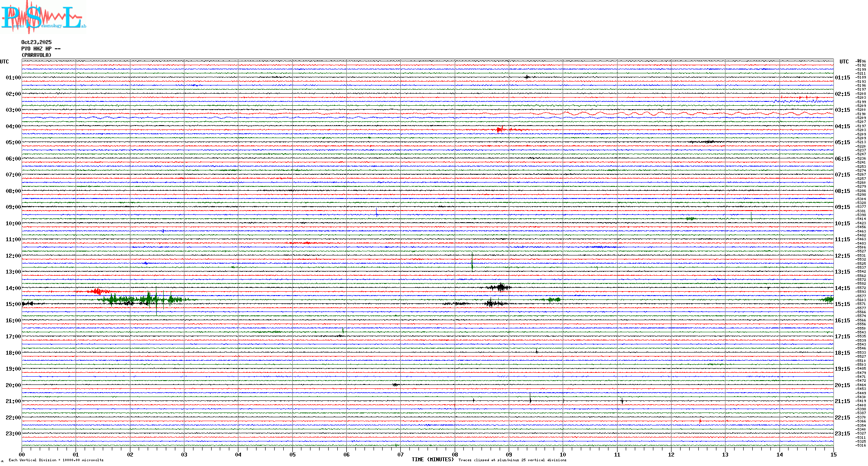Click minute 00 on the bottom time axis
This screenshot has height=466, width=868.
pyautogui.click(x=22, y=454)
